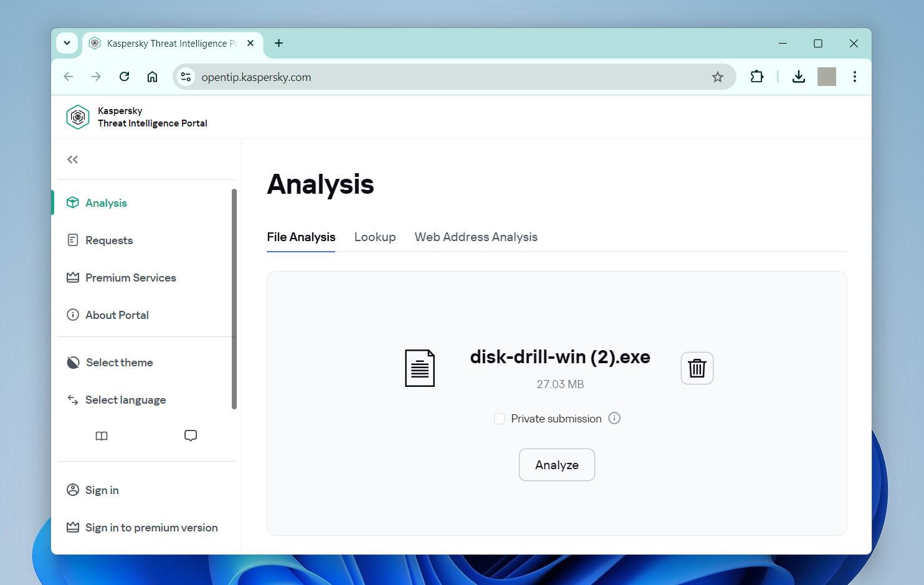Open the Select theme option
The image size is (924, 585).
[120, 363]
